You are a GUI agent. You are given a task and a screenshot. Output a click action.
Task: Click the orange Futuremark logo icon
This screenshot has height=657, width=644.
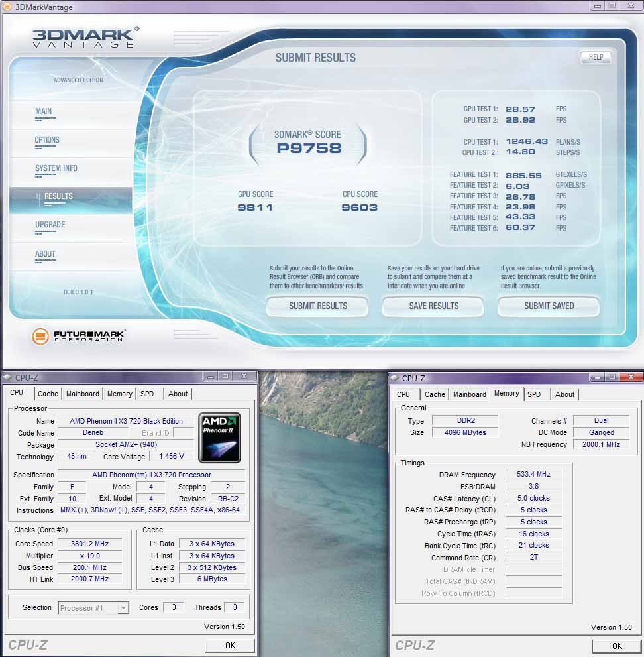point(40,336)
